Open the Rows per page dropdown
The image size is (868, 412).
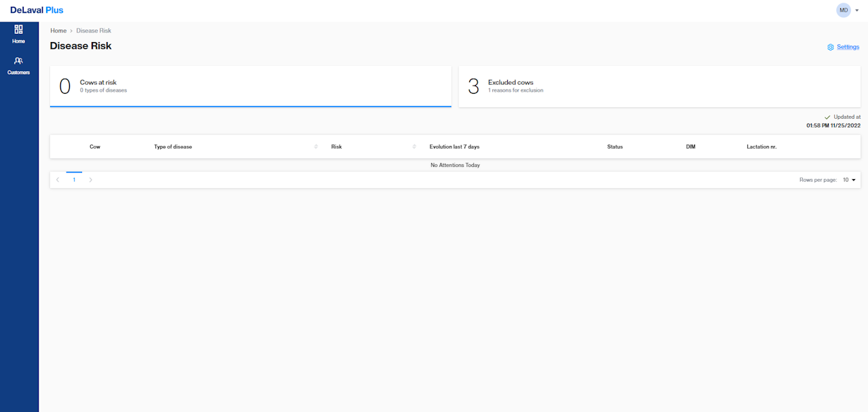point(850,180)
